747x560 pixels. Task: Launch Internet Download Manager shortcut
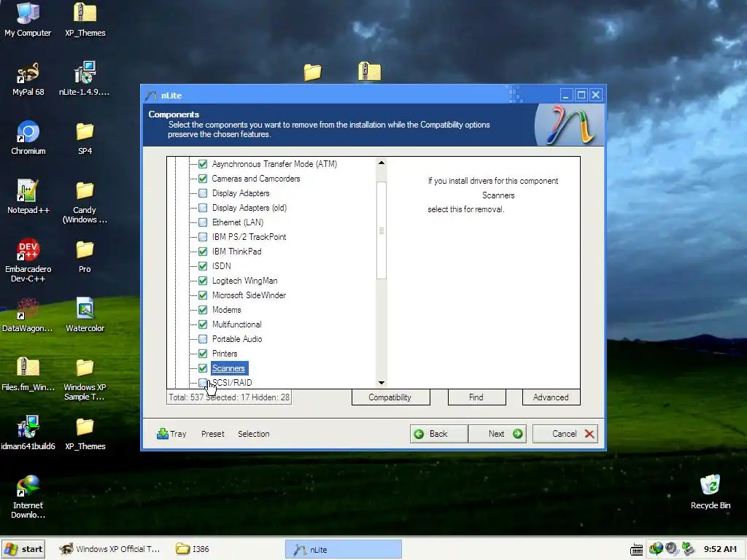pyautogui.click(x=28, y=497)
